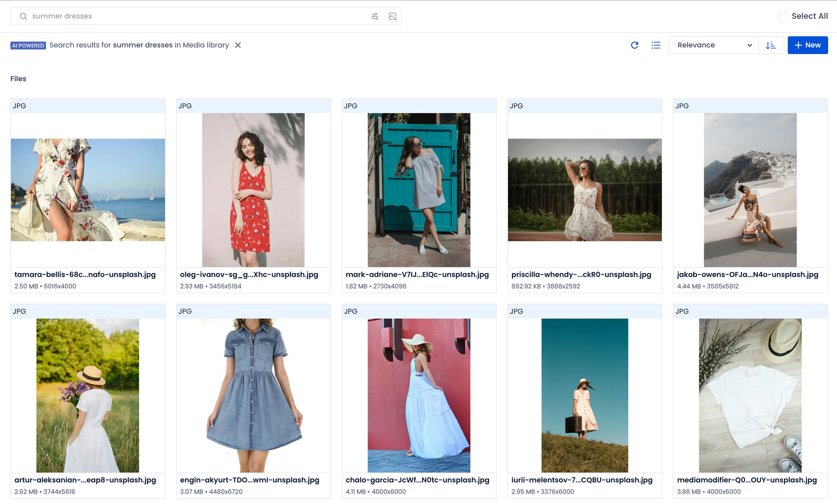Click filename chalo-garcia-JcWf...N0tc-unsplash.jpg
This screenshot has height=504, width=837.
pos(417,480)
